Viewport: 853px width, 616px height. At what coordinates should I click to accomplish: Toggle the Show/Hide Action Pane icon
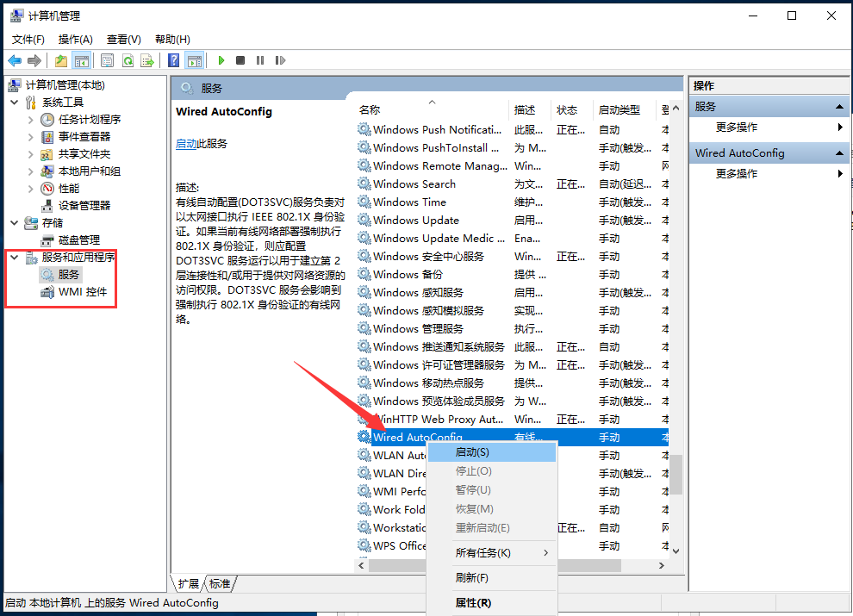[194, 60]
